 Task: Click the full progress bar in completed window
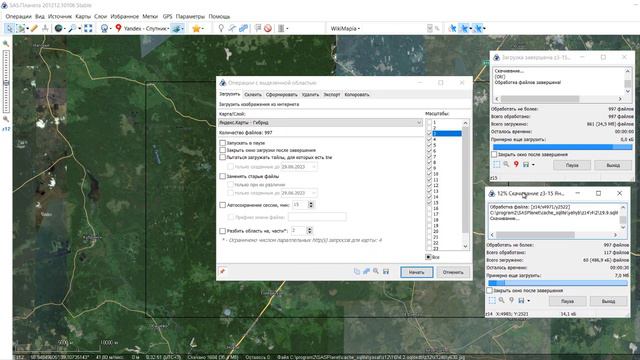tap(562, 147)
